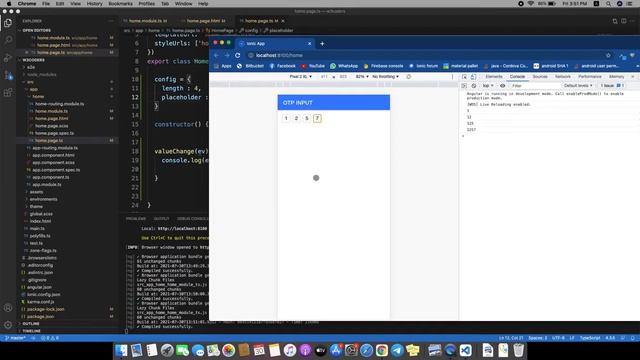Open the 82% zoom dropdown
The width and height of the screenshot is (640, 360).
(x=362, y=77)
